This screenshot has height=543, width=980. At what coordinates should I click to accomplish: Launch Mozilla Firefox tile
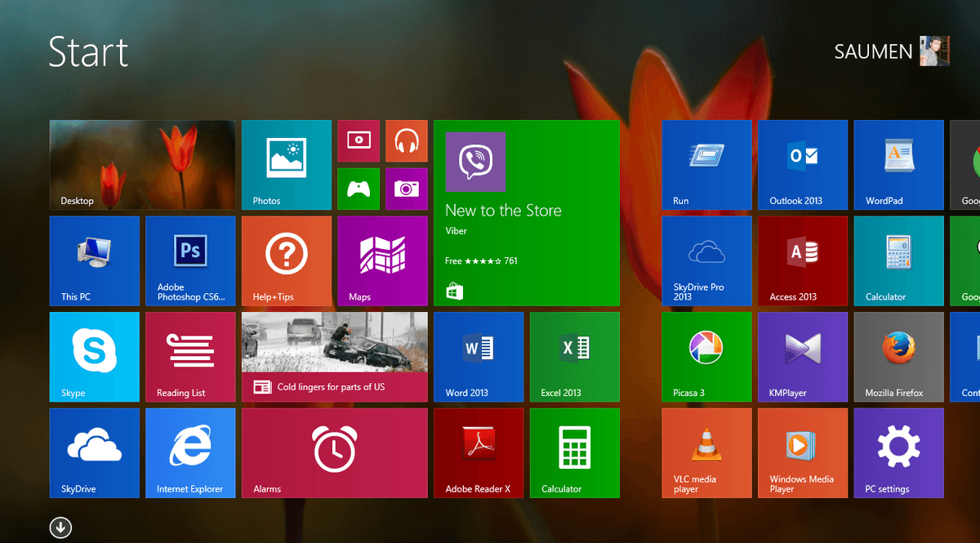coord(898,357)
